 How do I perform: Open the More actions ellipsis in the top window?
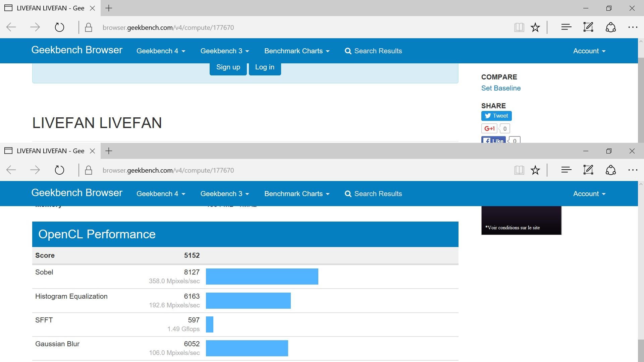633,27
